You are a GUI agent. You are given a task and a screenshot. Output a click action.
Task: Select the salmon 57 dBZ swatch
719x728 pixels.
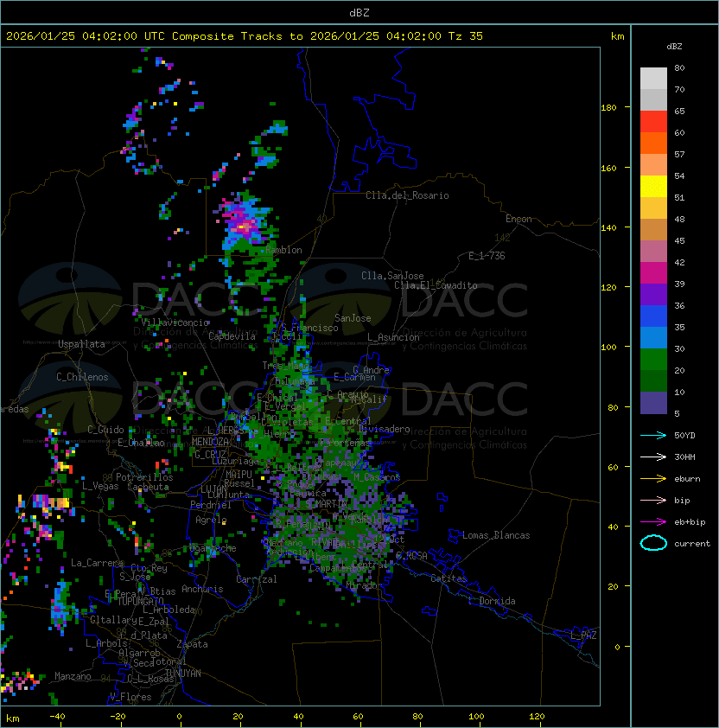pos(653,164)
